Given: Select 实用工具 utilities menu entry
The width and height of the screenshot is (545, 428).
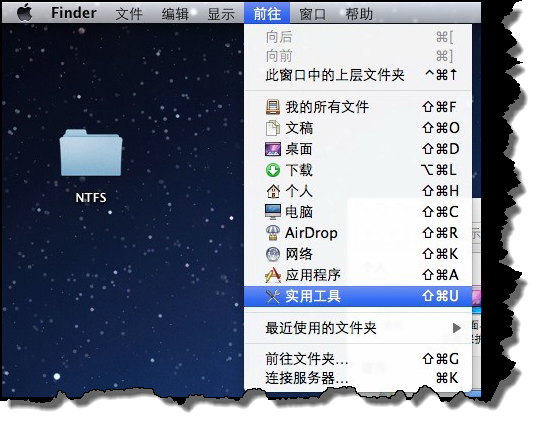Looking at the screenshot, I should tap(358, 296).
